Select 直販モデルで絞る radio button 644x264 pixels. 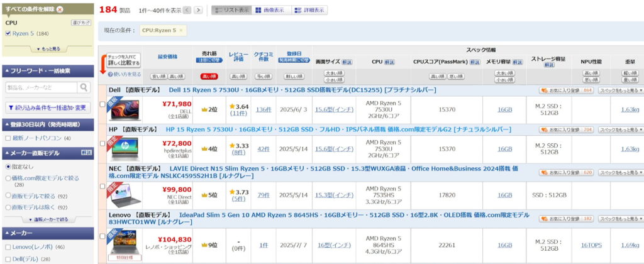pyautogui.click(x=8, y=196)
